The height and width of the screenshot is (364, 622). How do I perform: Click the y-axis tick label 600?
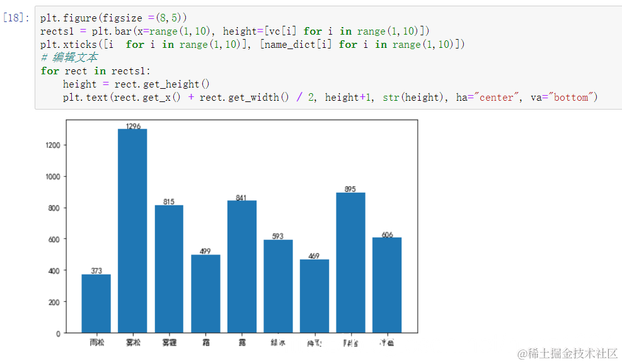point(54,239)
